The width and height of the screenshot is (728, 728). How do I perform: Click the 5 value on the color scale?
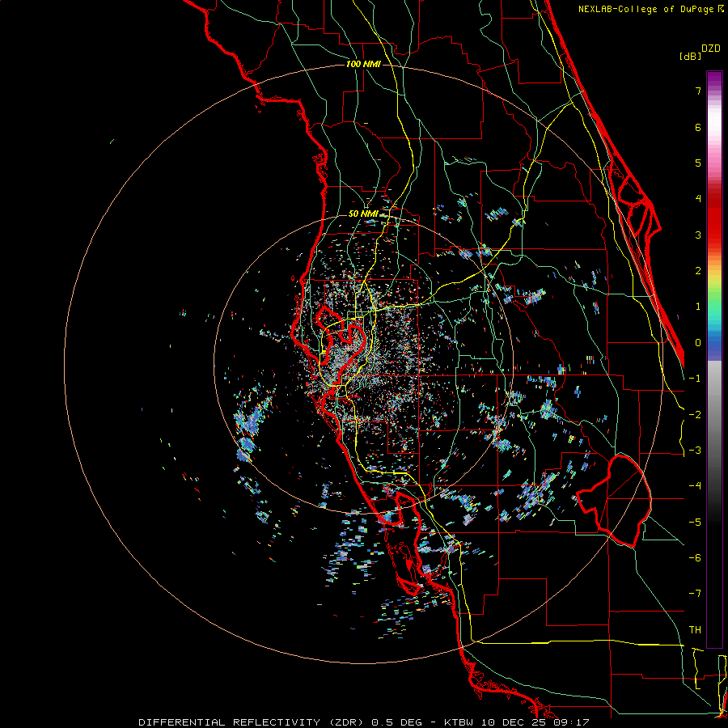[698, 163]
